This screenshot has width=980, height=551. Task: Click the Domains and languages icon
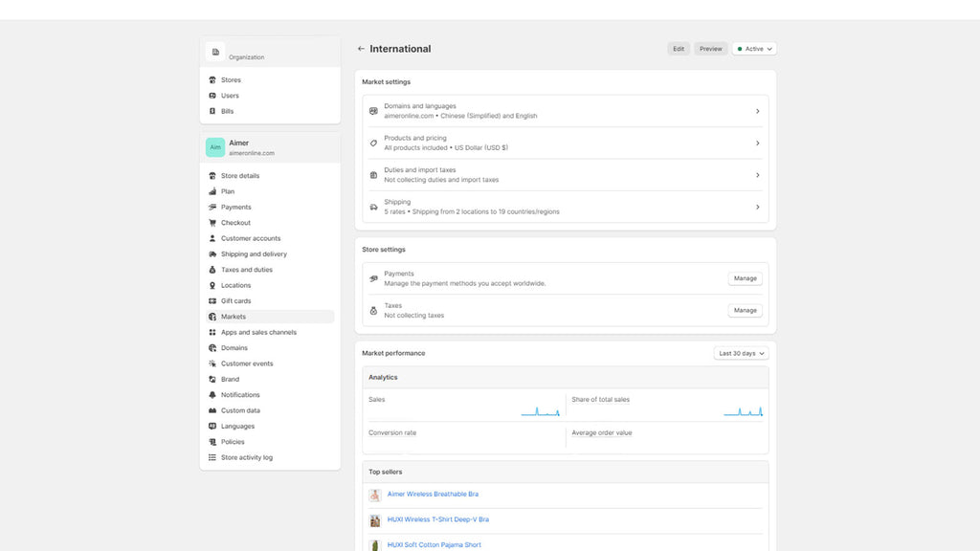(373, 111)
